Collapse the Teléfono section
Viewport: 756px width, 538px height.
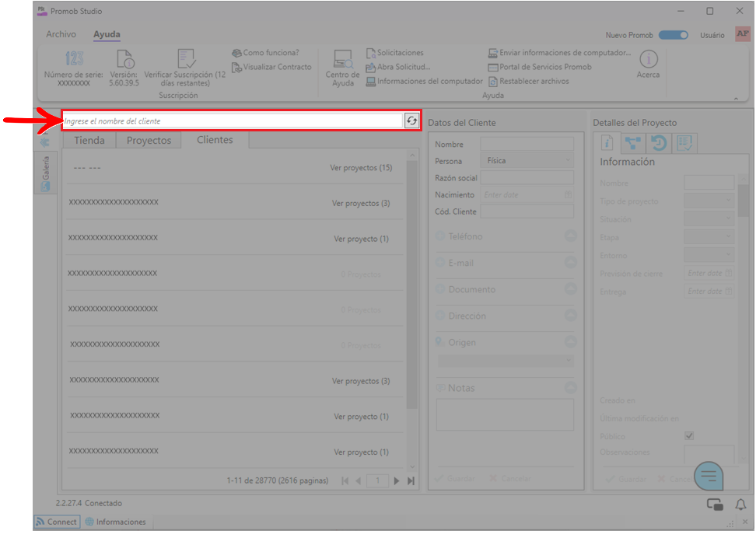tap(570, 236)
